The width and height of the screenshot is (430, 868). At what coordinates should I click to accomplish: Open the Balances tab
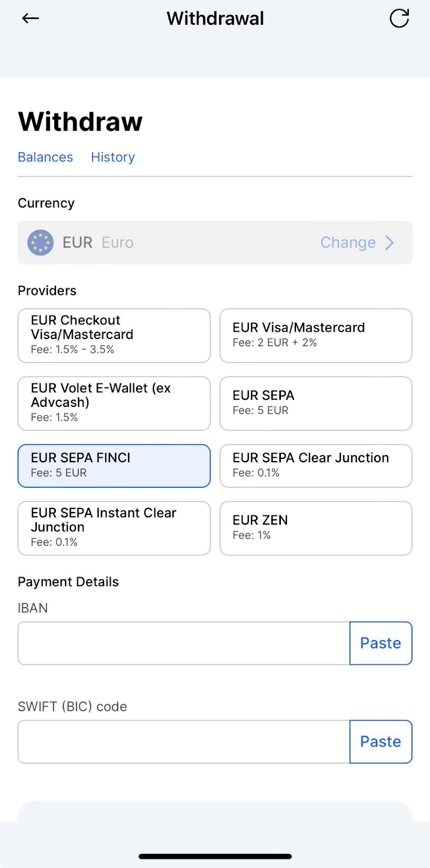(x=46, y=157)
